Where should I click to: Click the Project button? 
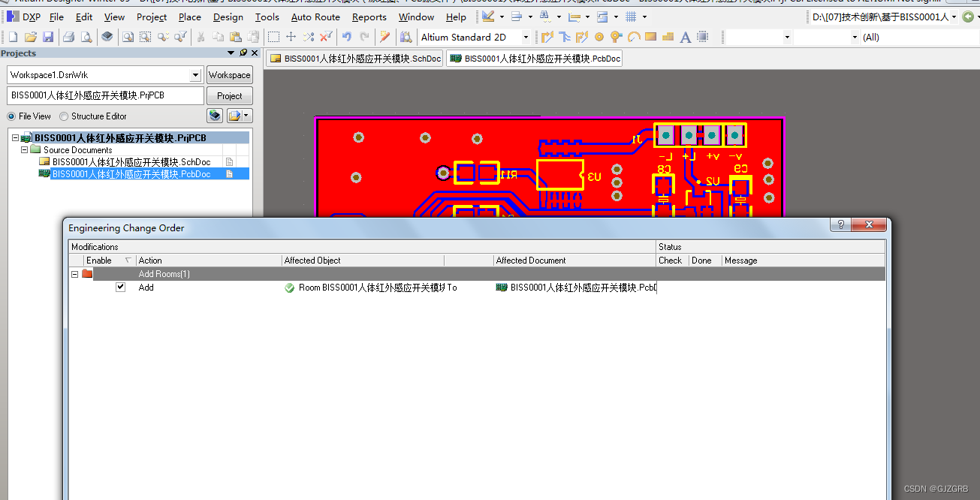click(x=230, y=96)
